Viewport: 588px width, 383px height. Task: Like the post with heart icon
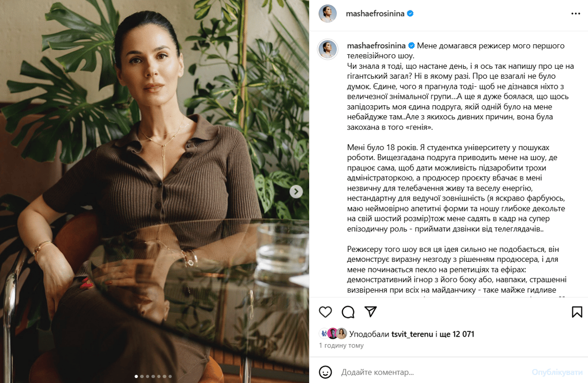325,312
